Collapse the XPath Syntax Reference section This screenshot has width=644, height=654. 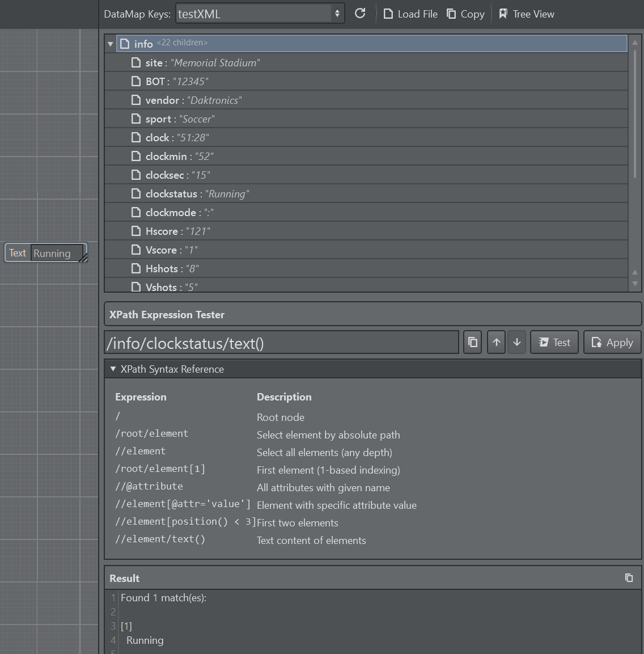[x=113, y=369]
